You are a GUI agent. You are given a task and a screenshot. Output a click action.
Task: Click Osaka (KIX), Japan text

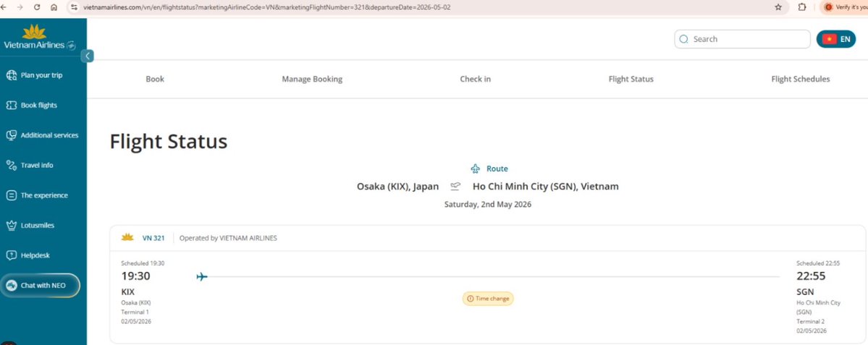click(x=398, y=187)
